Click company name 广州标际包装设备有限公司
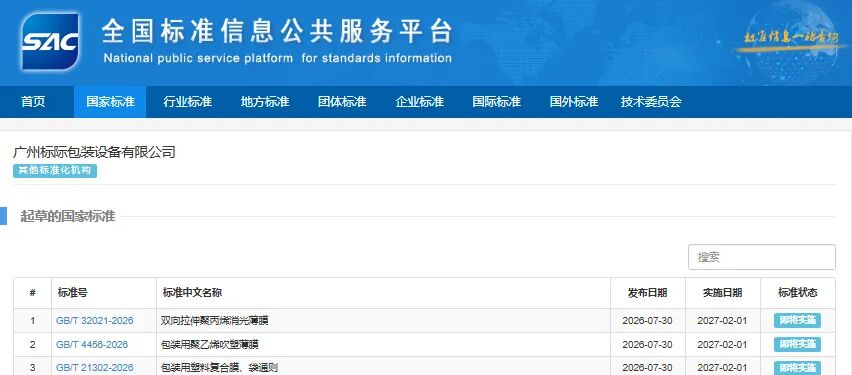 click(94, 152)
